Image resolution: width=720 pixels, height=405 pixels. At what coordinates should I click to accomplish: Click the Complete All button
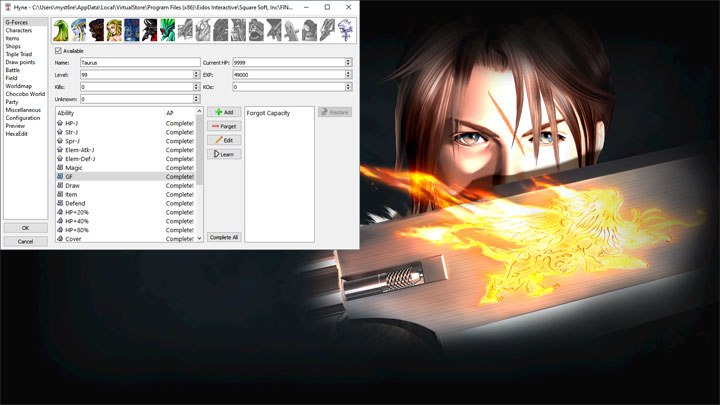click(224, 237)
